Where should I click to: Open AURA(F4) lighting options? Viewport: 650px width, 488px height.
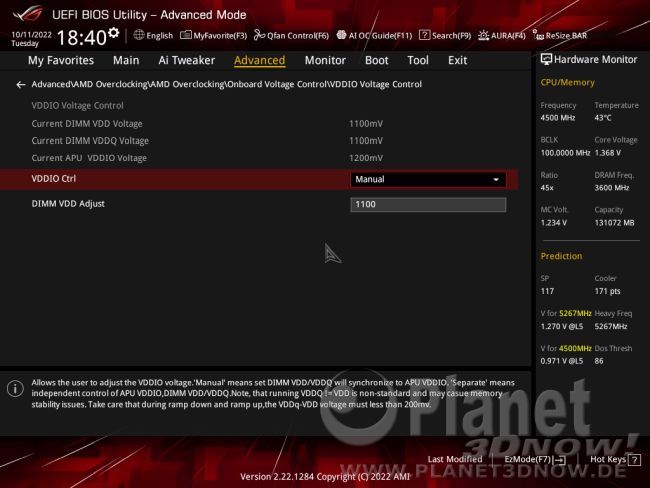[502, 36]
